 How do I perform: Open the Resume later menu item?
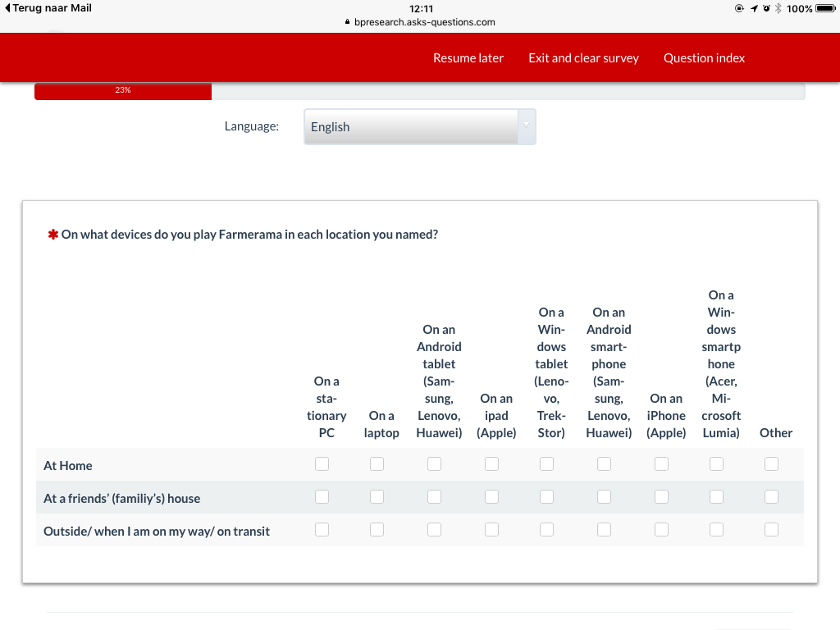[468, 58]
